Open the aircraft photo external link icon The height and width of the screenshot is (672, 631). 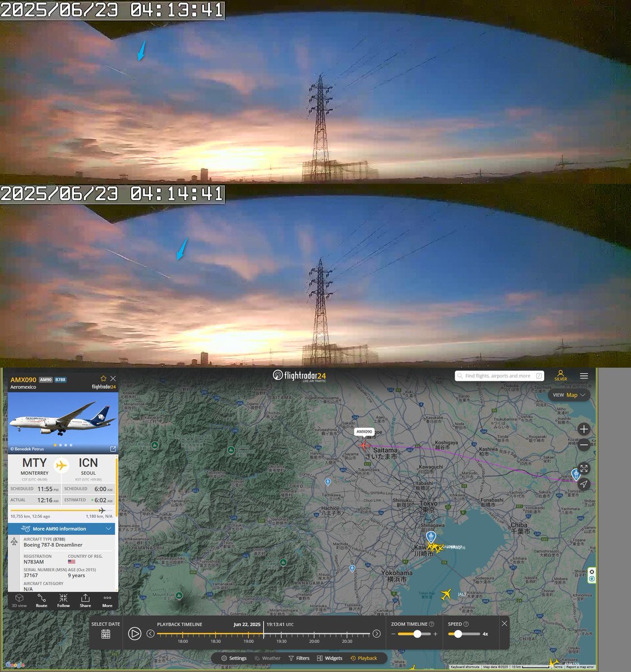[x=113, y=449]
